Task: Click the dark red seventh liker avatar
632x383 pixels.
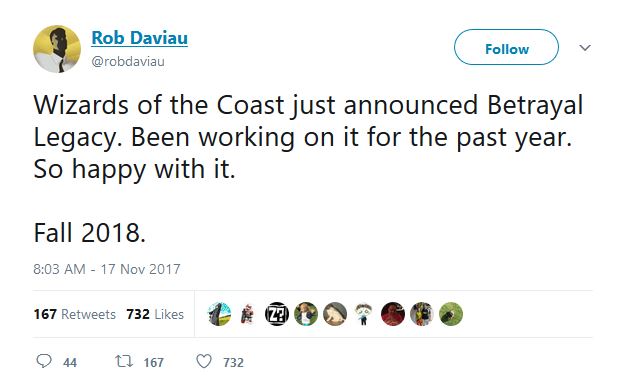Action: pos(393,314)
